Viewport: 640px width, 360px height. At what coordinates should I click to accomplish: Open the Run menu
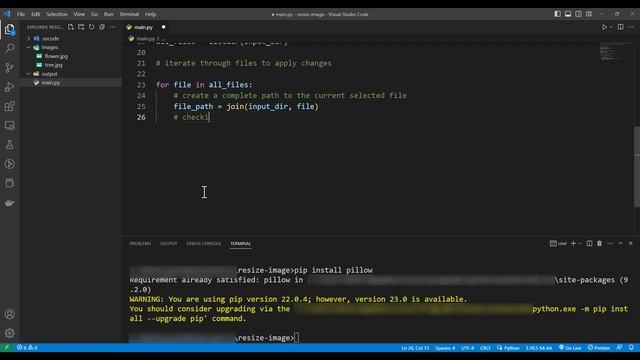(109, 14)
